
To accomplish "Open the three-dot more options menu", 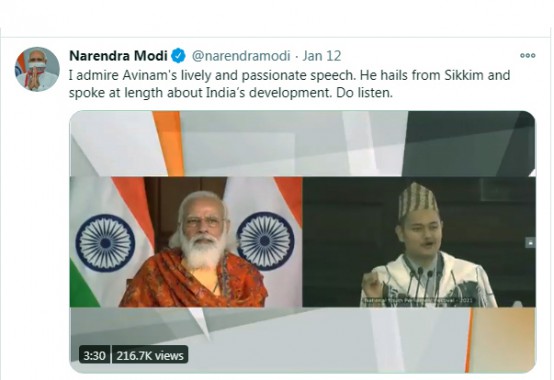I will [528, 55].
